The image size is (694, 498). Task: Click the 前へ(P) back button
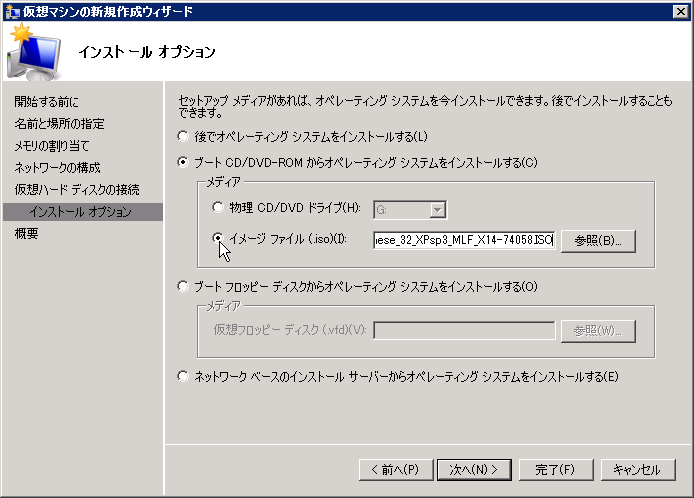point(396,469)
